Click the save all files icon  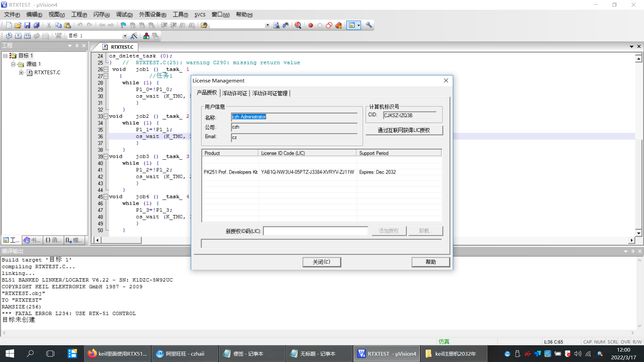click(37, 25)
